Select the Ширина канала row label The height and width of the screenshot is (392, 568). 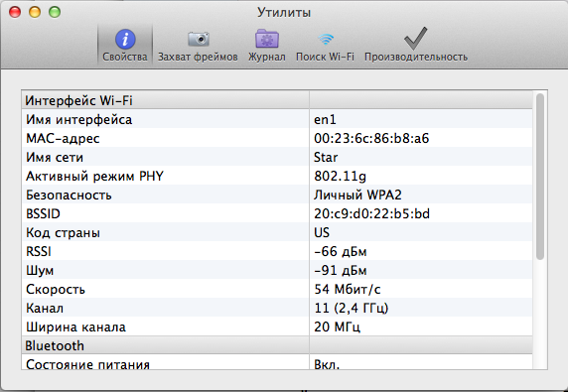point(75,327)
